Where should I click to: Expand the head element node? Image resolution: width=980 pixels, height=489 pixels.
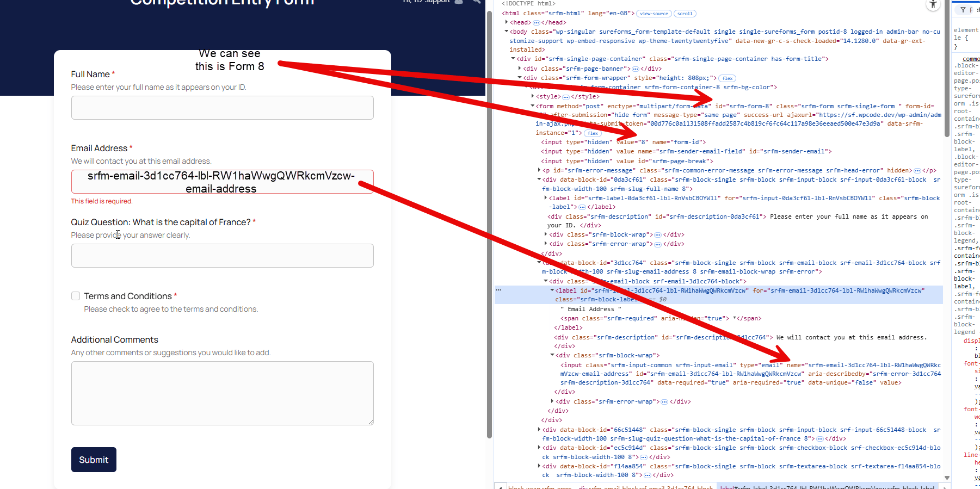click(507, 22)
